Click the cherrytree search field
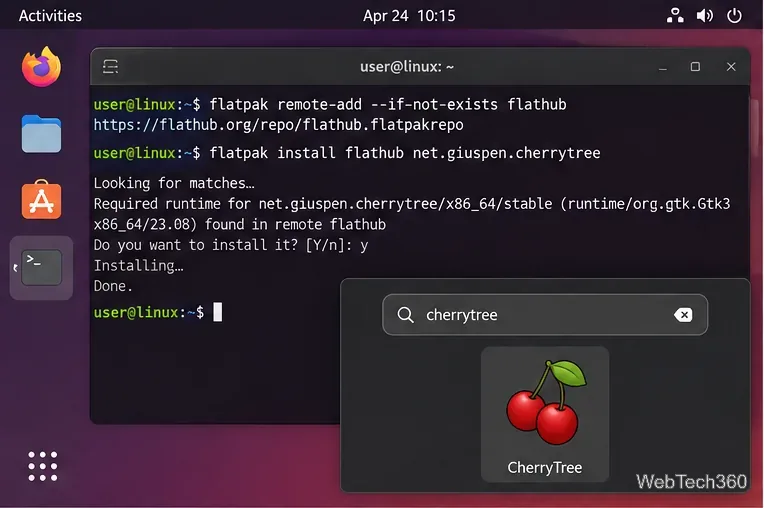 click(545, 315)
